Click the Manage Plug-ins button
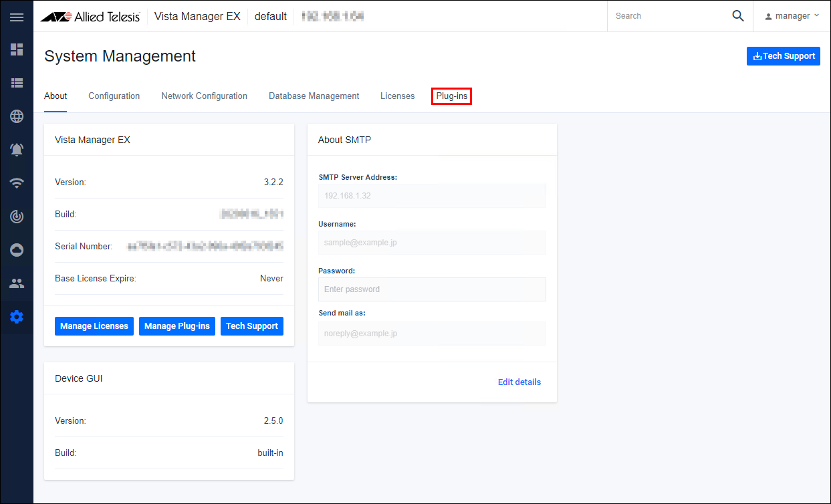Image resolution: width=831 pixels, height=504 pixels. (177, 326)
